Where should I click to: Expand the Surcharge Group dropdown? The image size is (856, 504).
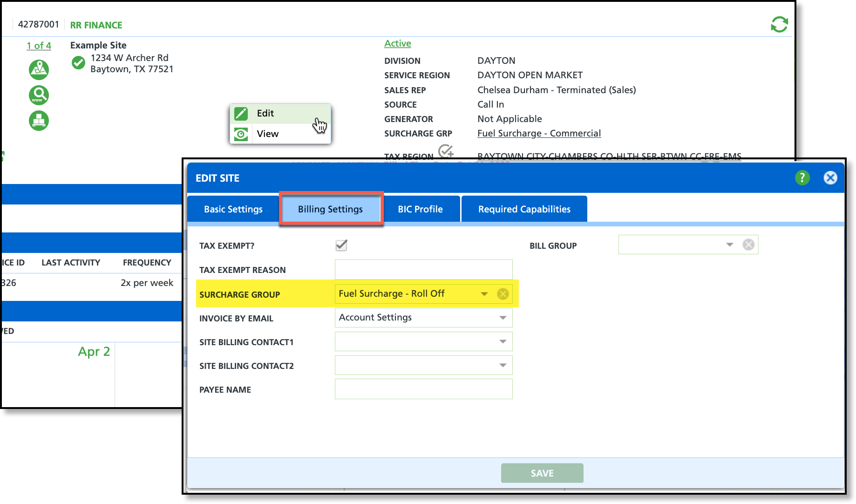pos(484,294)
